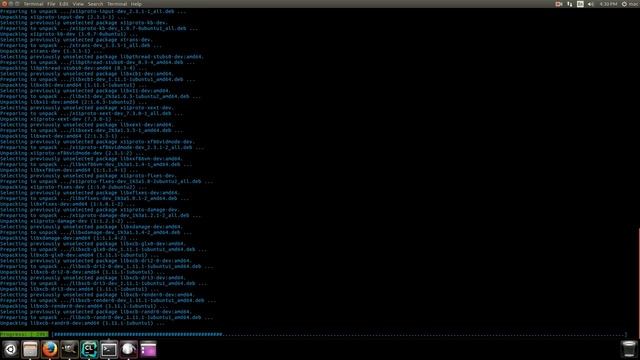
Task: Click the green Progress percentage label
Action: click(24, 334)
